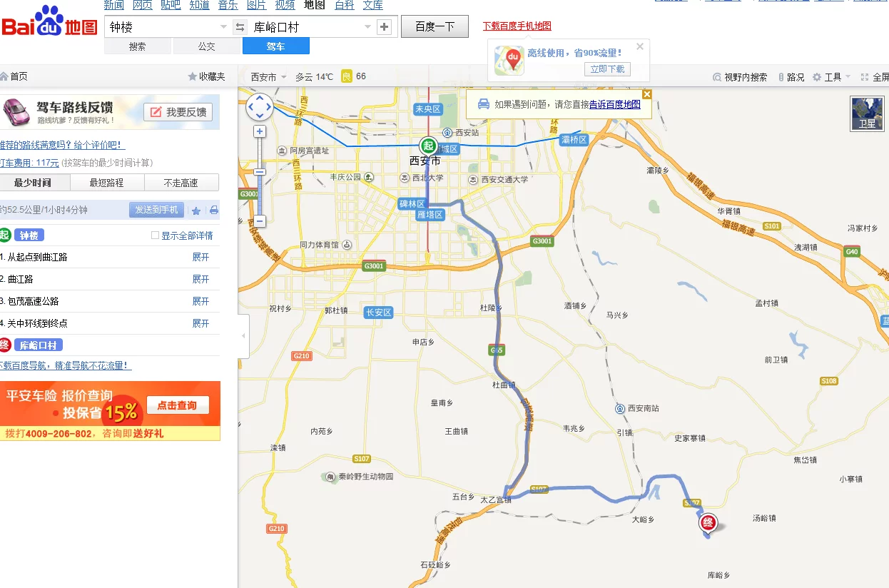Click 我要反馈 feedback button
The image size is (889, 588).
(x=178, y=112)
